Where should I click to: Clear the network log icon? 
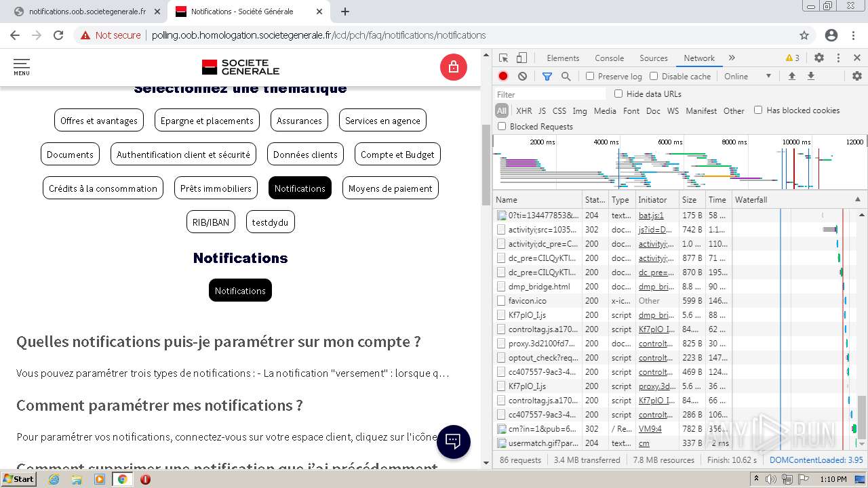tap(522, 76)
